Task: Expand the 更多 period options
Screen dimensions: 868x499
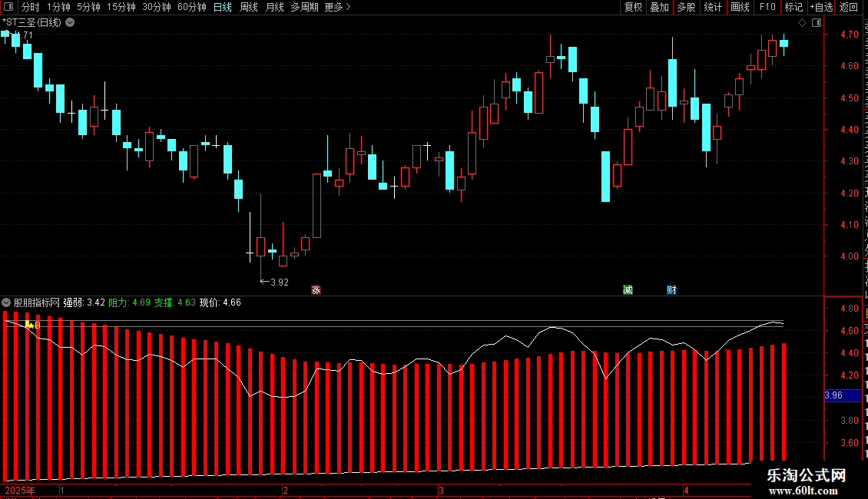Action: [x=337, y=7]
